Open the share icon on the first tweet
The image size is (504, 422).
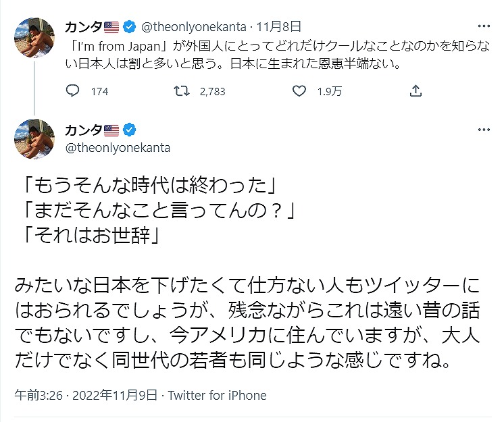[416, 90]
